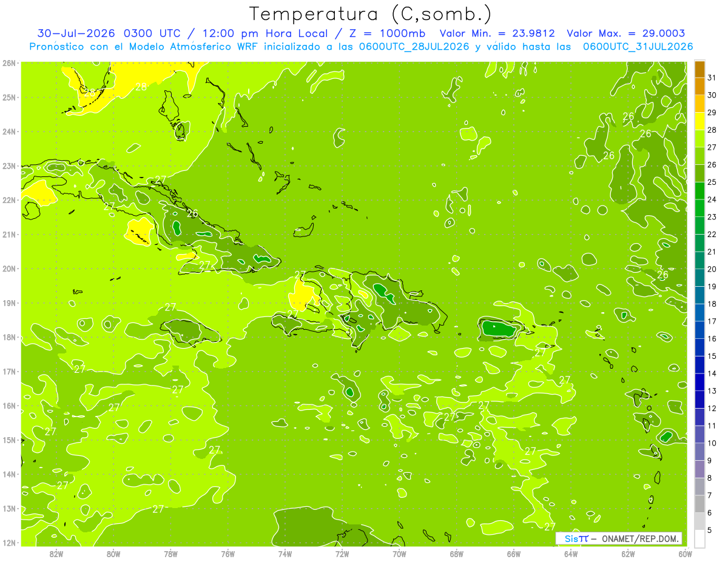
Task: Select the teal legend swatch between 19 and 20
Action: (699, 278)
